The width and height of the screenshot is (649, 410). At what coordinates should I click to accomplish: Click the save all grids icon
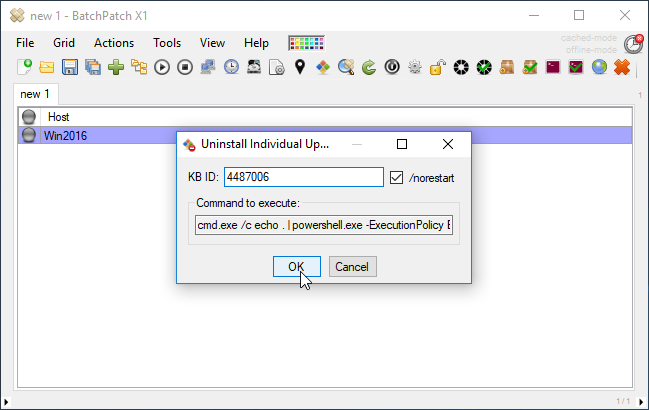[93, 67]
